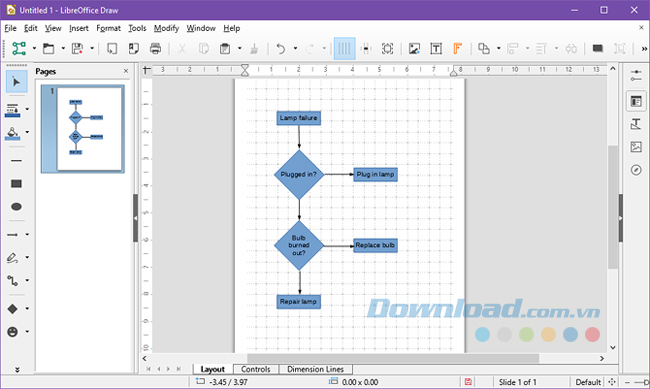Toggle the Display Grid button
This screenshot has height=389, width=650.
(344, 49)
